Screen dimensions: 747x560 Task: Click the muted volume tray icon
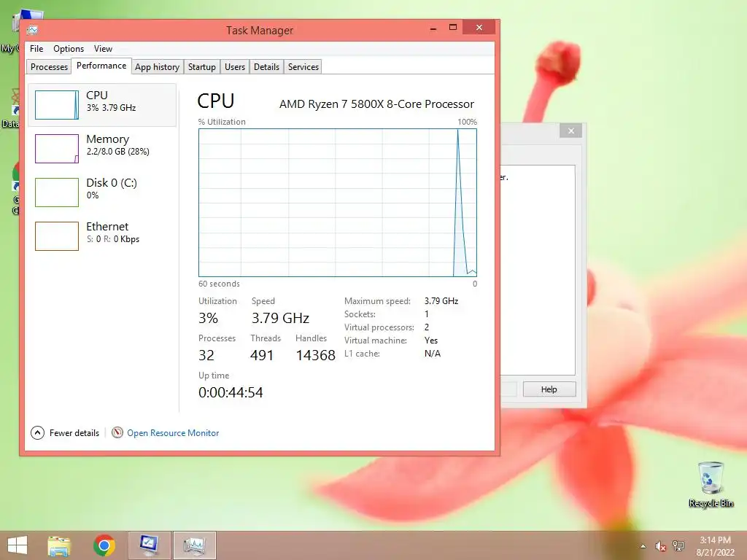tap(660, 546)
